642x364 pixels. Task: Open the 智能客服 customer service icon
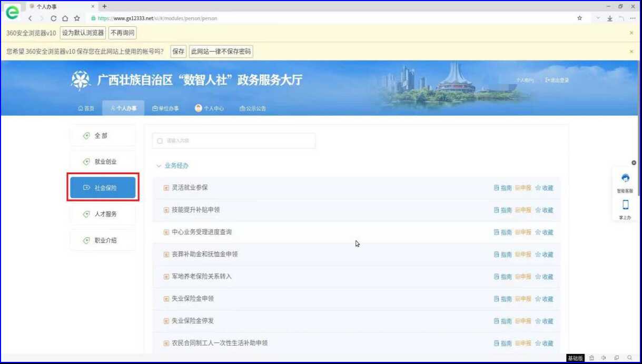point(625,179)
